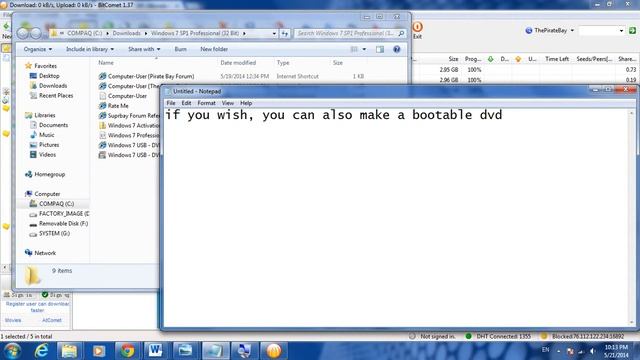Open the Notepad Edit menu
The width and height of the screenshot is (640, 360).
click(x=186, y=103)
